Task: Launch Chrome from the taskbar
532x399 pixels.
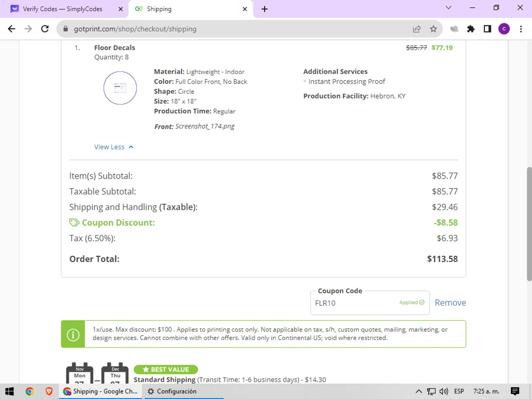Action: coord(29,391)
